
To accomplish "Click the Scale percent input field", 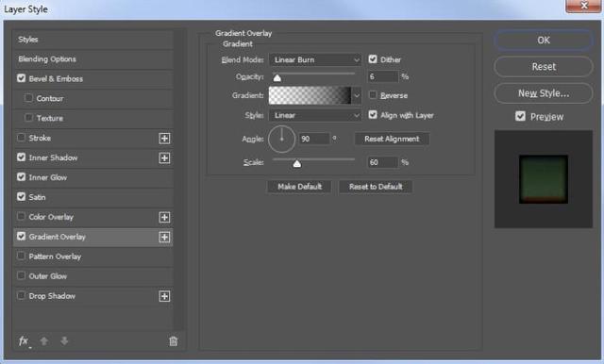I will (382, 162).
